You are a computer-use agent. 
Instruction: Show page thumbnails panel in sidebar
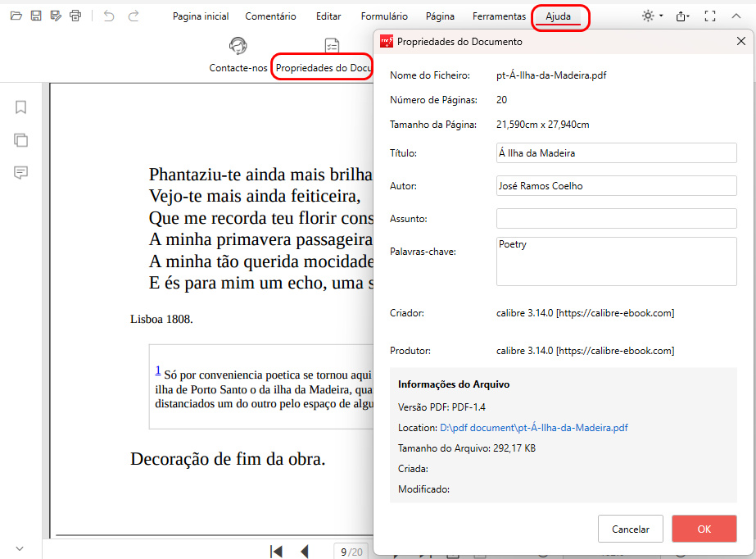click(21, 140)
